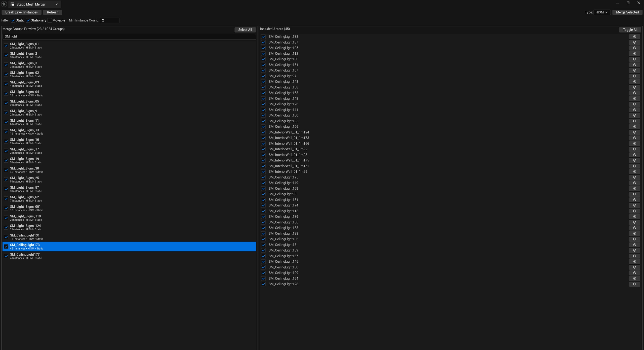Click the target icon for SM_CeilingLight128

(634, 284)
